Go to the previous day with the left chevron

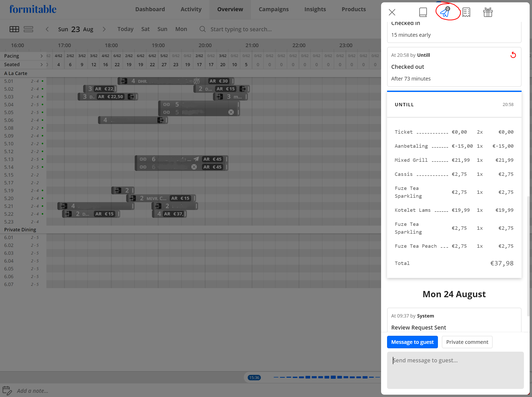coord(47,29)
